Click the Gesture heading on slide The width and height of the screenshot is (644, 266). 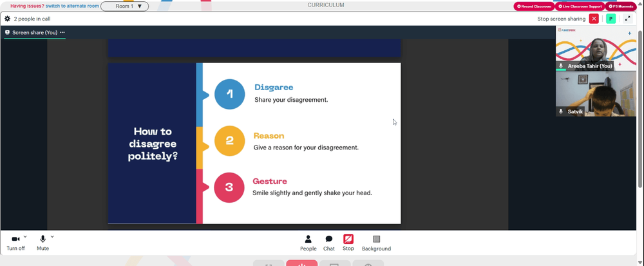point(269,181)
